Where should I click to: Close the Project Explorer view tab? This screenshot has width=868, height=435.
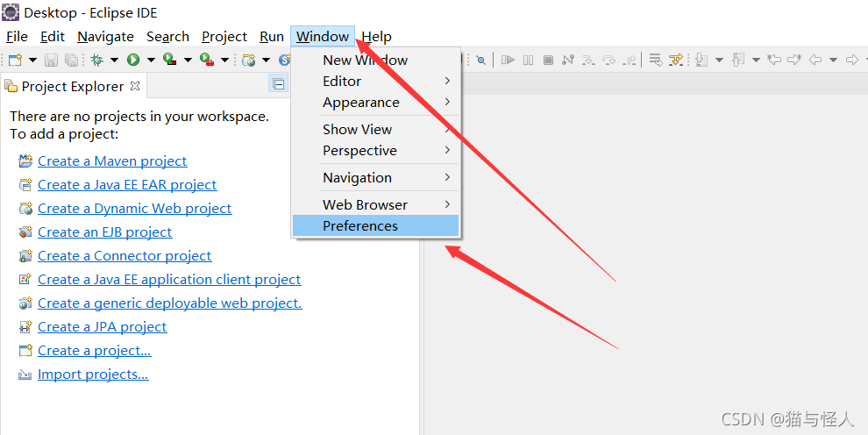pos(135,86)
